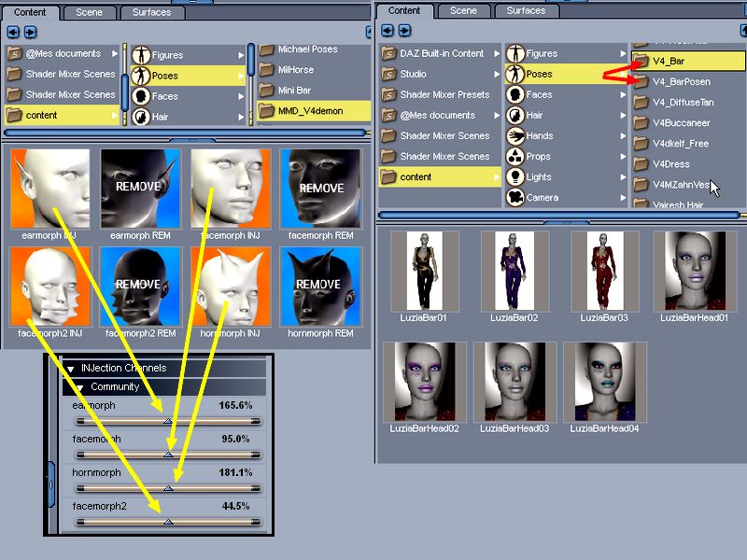Viewport: 747px width, 560px height.
Task: Expand Faces arrow in left panel
Action: coord(241,96)
